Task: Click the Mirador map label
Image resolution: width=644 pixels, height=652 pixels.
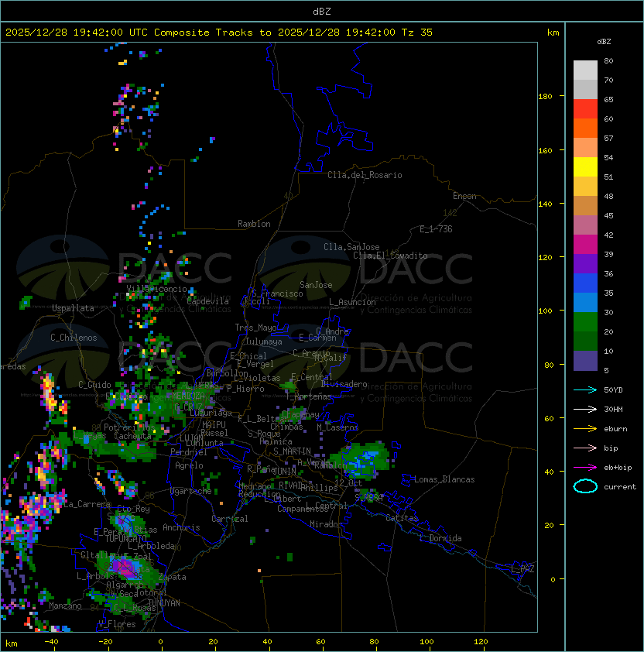Action: click(327, 524)
